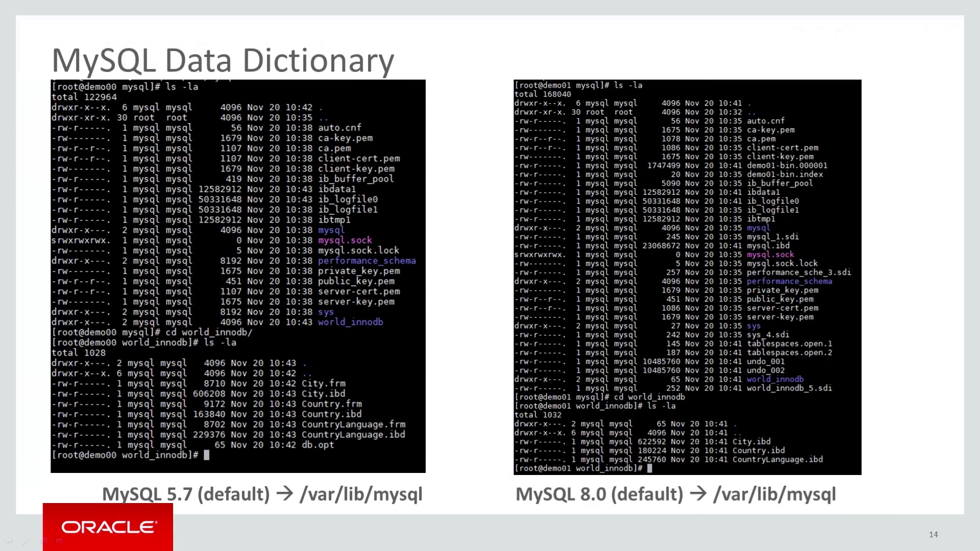
Task: Click 'mysql.sock' in the demo00 terminal
Action: click(x=345, y=240)
